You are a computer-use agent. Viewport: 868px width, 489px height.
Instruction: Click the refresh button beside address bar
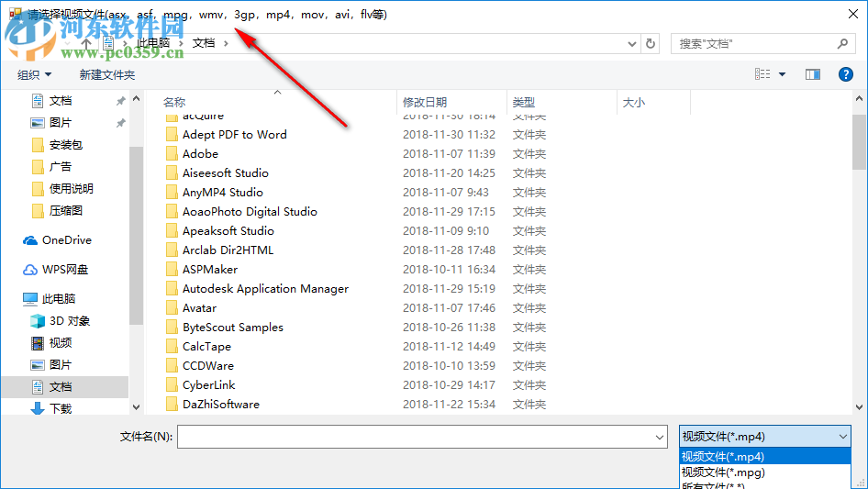(651, 43)
